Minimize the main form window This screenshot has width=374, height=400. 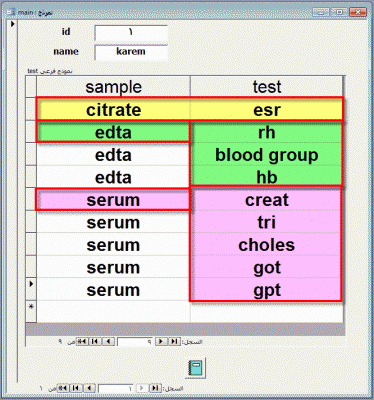(x=321, y=12)
